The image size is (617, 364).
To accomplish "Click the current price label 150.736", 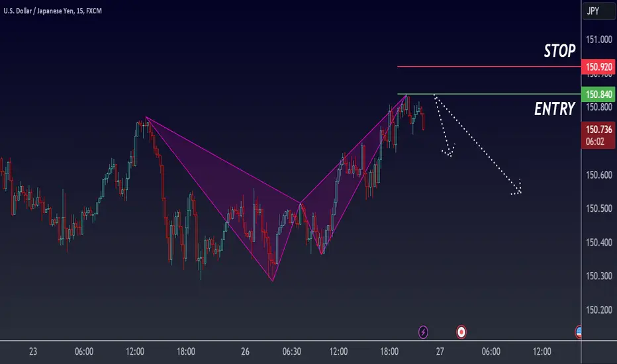I will tap(598, 135).
